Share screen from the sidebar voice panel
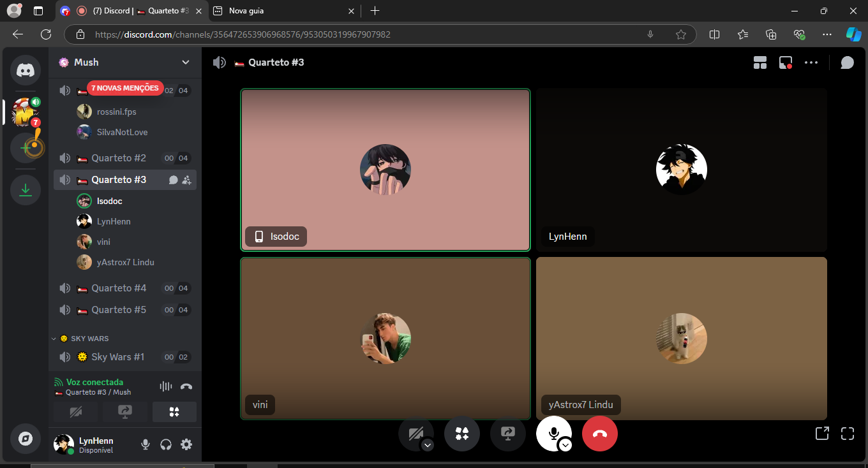 [x=125, y=412]
